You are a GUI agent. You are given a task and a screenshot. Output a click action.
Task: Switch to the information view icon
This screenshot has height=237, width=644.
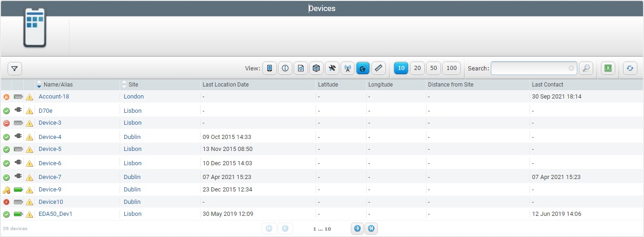click(x=285, y=68)
